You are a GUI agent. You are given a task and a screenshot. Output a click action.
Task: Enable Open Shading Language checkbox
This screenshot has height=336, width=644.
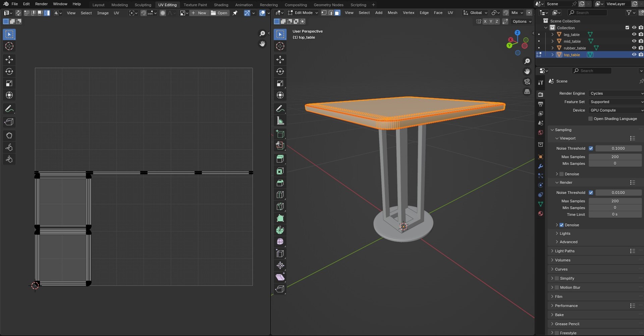coord(591,119)
